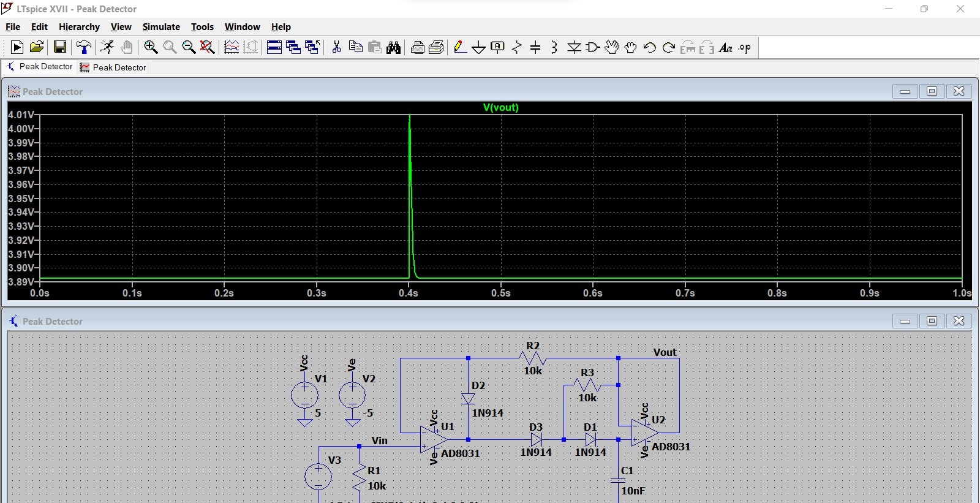The image size is (980, 503).
Task: Minimize the schematic sub-window
Action: pos(905,321)
